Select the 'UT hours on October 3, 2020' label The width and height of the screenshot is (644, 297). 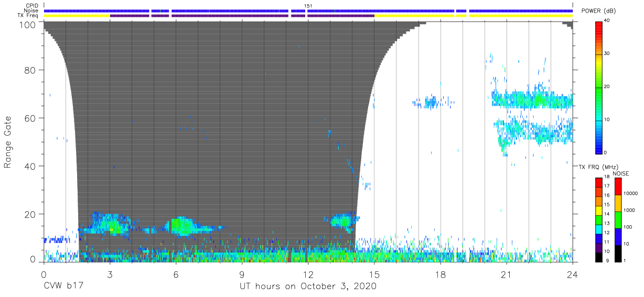pos(308,286)
